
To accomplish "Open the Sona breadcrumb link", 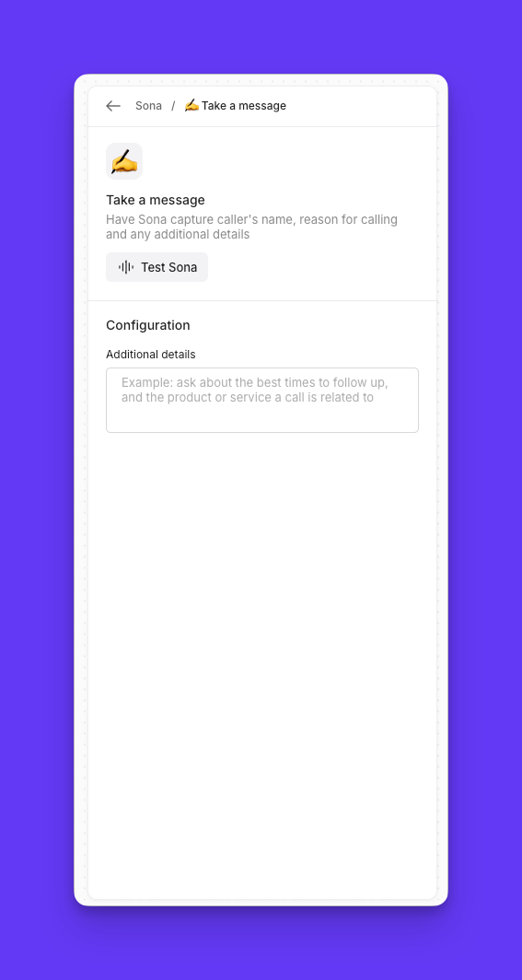I will point(148,106).
